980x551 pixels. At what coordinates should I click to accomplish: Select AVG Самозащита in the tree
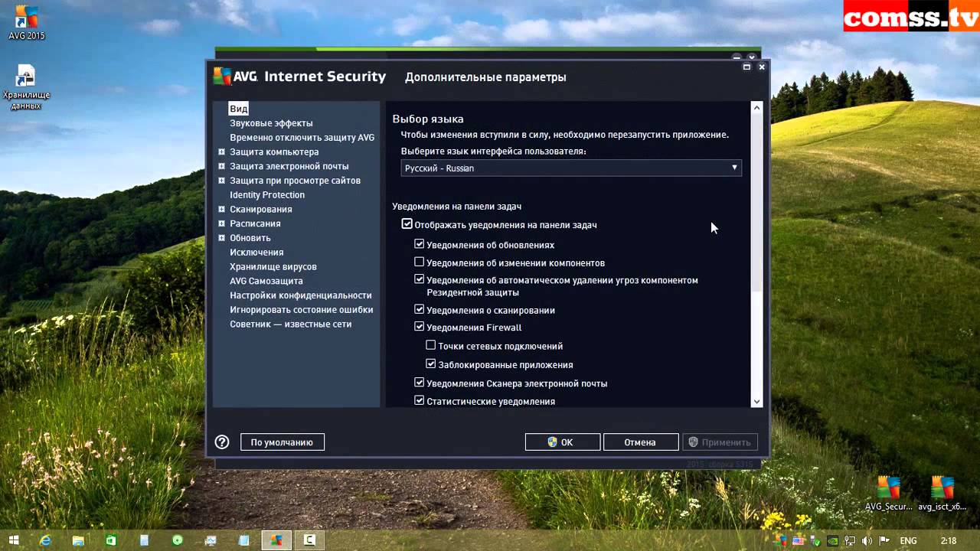tap(266, 281)
